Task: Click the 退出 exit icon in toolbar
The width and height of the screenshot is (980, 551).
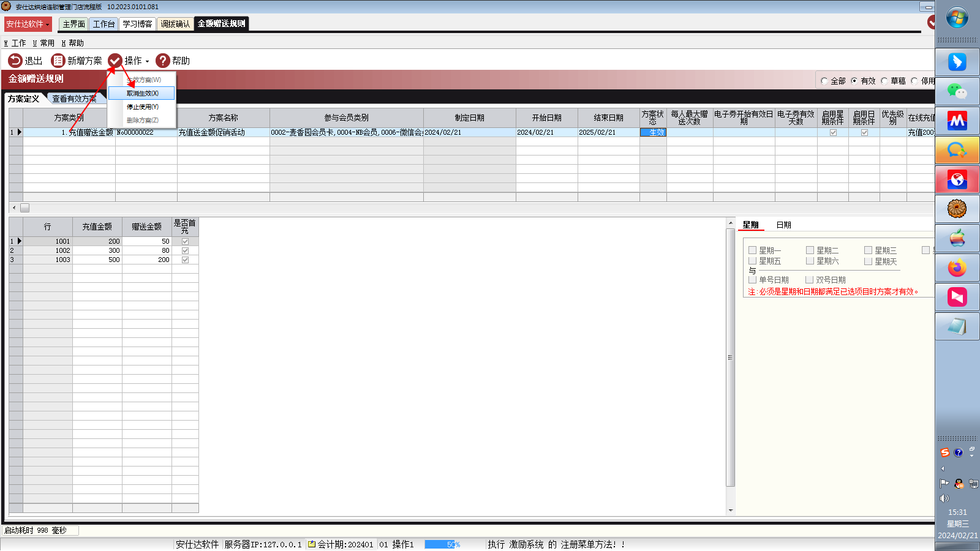Action: pyautogui.click(x=15, y=61)
